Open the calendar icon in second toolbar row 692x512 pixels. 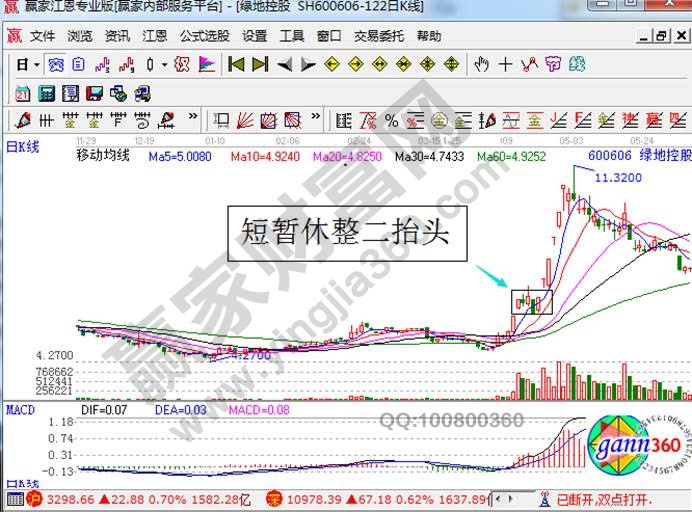pyautogui.click(x=22, y=94)
